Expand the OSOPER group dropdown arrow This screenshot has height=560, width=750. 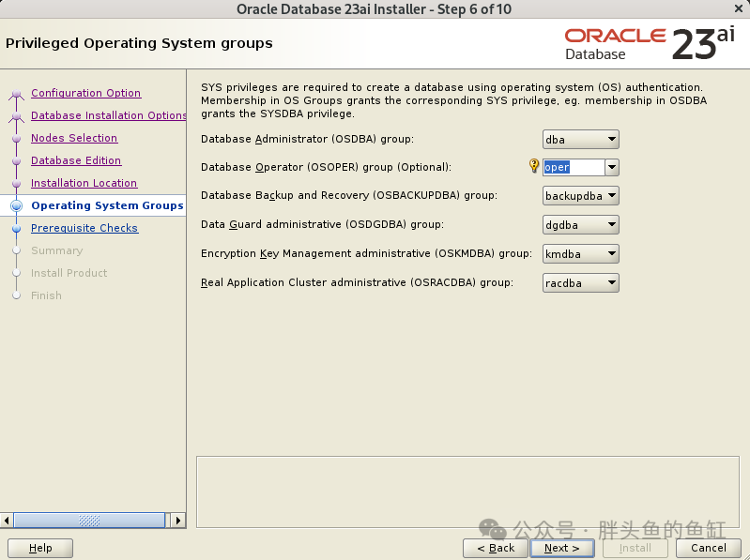coord(612,167)
